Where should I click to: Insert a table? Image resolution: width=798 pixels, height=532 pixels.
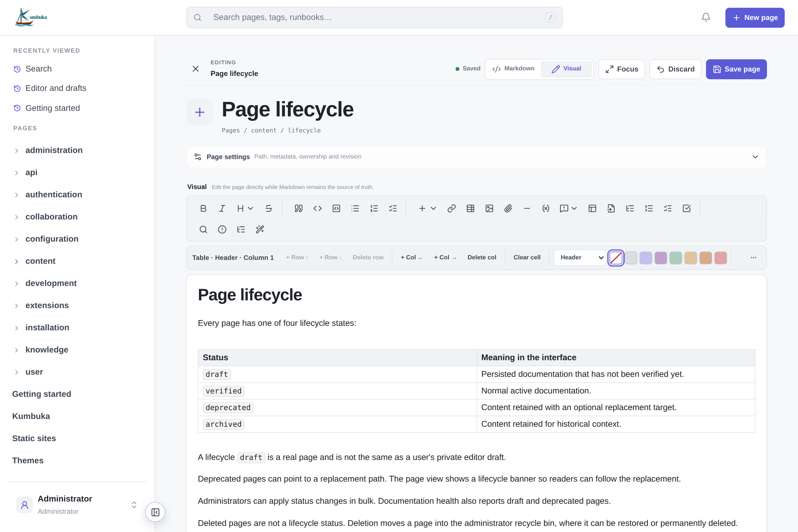(x=470, y=208)
